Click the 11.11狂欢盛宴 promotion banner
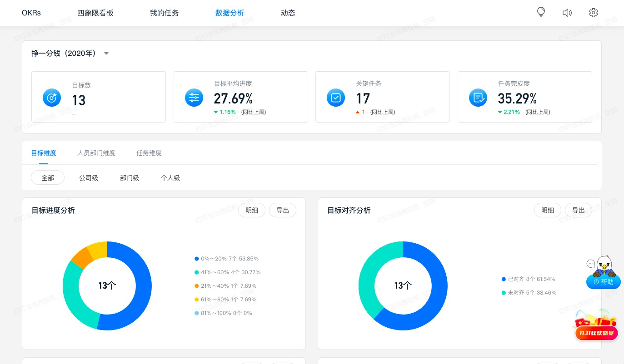Viewport: 624px width, 364px height. [x=597, y=326]
